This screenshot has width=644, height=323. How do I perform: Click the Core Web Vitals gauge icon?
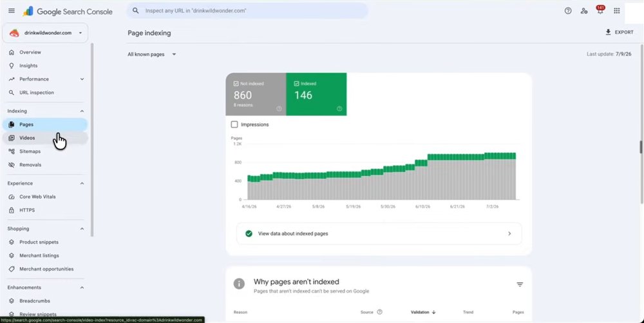click(x=12, y=197)
